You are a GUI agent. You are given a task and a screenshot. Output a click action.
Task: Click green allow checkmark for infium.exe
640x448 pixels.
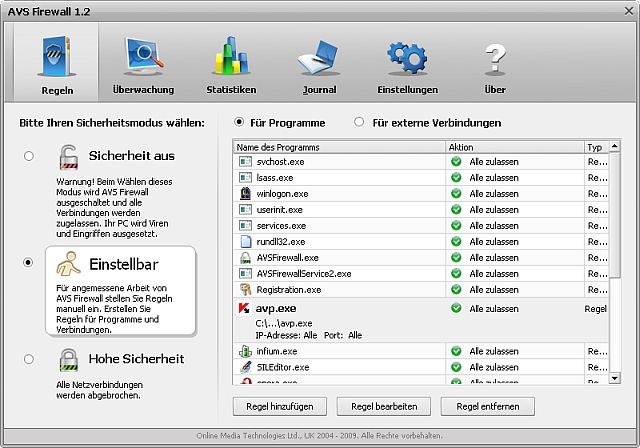(x=456, y=351)
